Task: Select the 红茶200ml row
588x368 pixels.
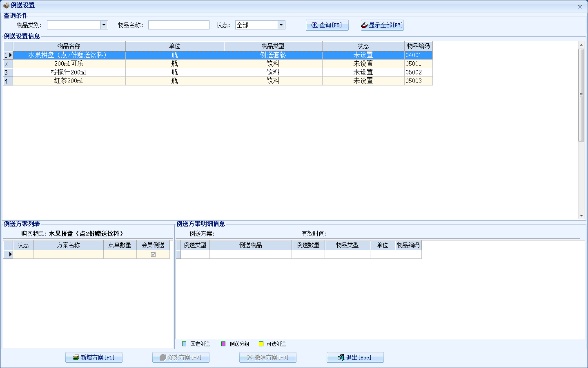Action: coord(223,81)
